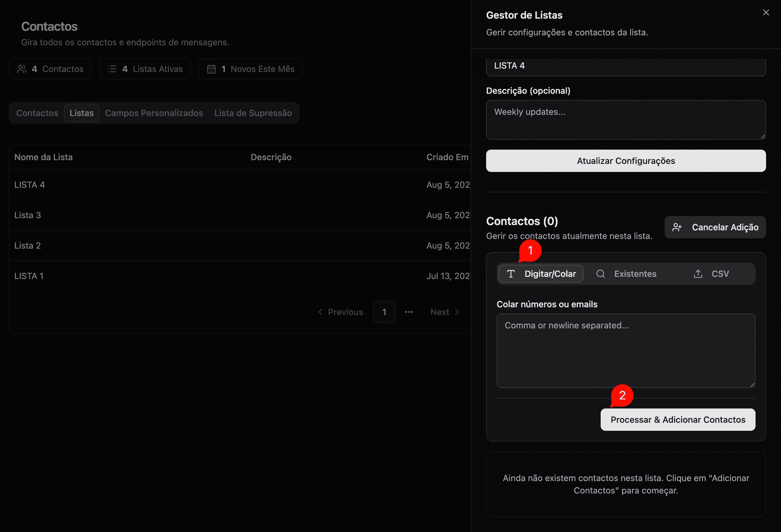Open the Lista de Supressão tab
The width and height of the screenshot is (781, 532).
pos(253,113)
